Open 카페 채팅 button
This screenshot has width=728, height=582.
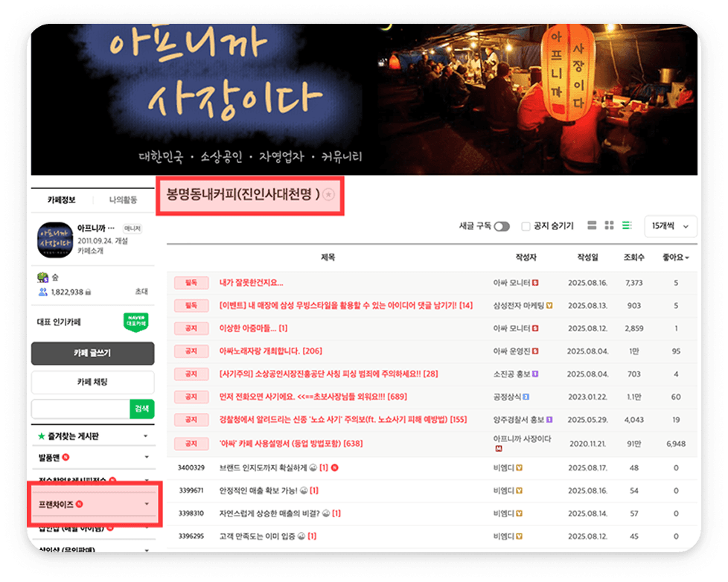point(93,382)
